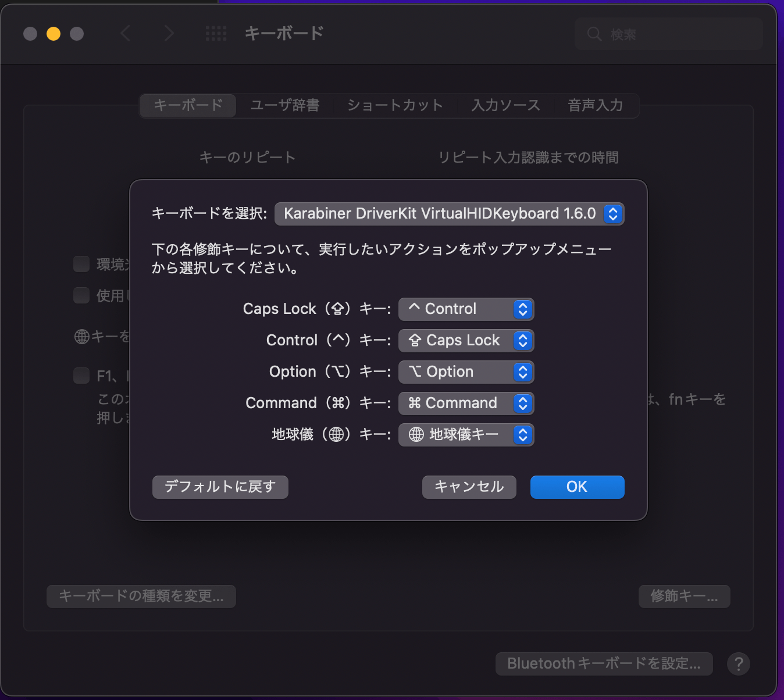784x700 pixels.
Task: Open the show-all preferences grid icon
Action: click(216, 33)
